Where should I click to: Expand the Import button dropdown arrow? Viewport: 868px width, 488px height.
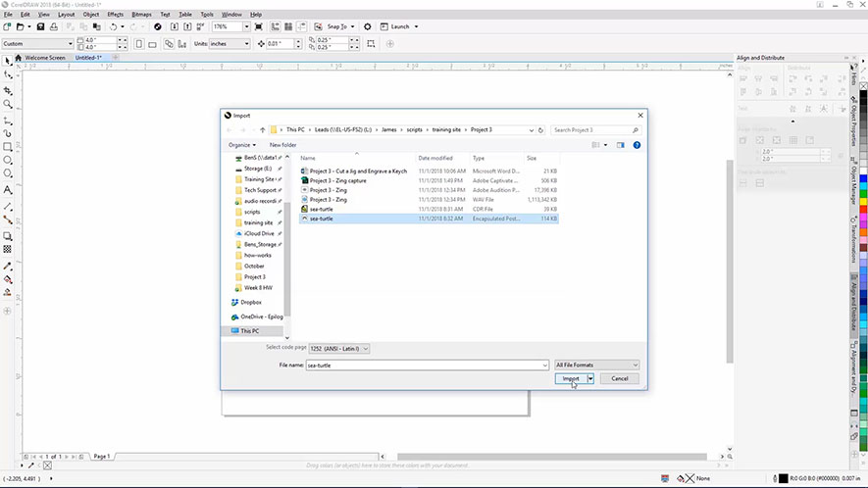click(x=590, y=378)
